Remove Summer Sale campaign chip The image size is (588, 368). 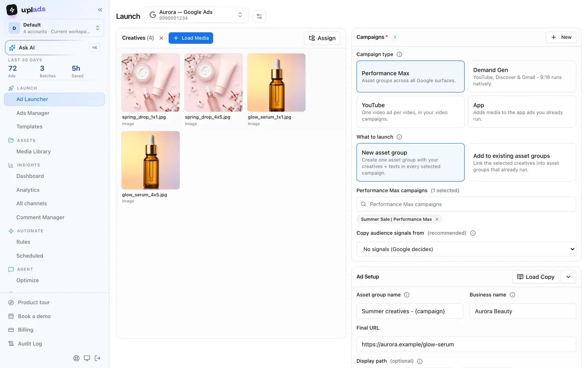tap(437, 219)
